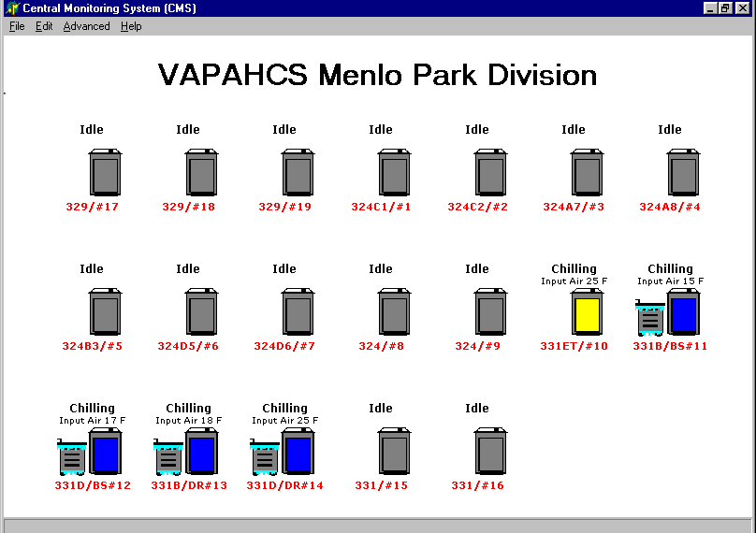Select the chiller icon for 324D5/#6
756x533 pixels.
pyautogui.click(x=201, y=312)
